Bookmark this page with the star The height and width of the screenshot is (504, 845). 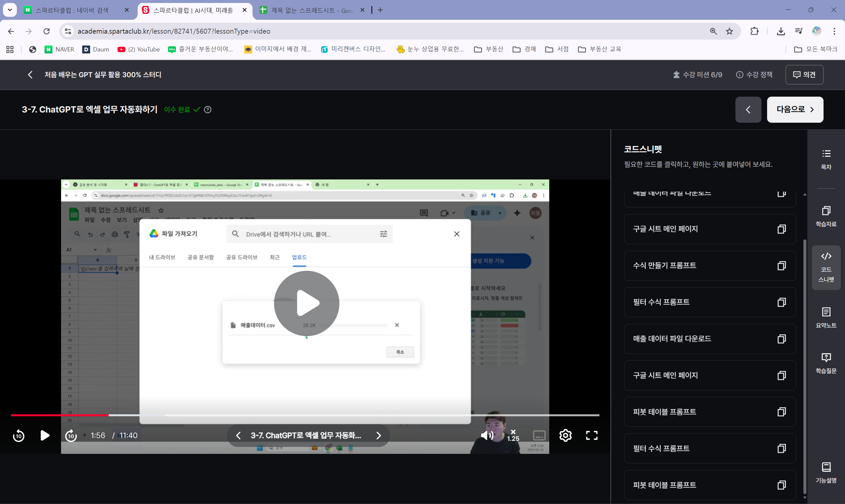pos(729,31)
